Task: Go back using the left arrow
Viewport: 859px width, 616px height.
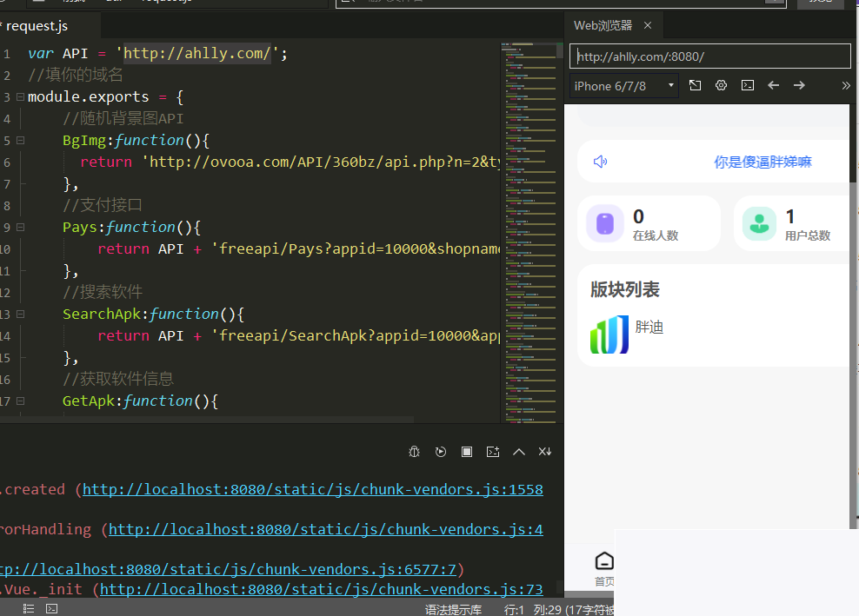Action: point(773,85)
